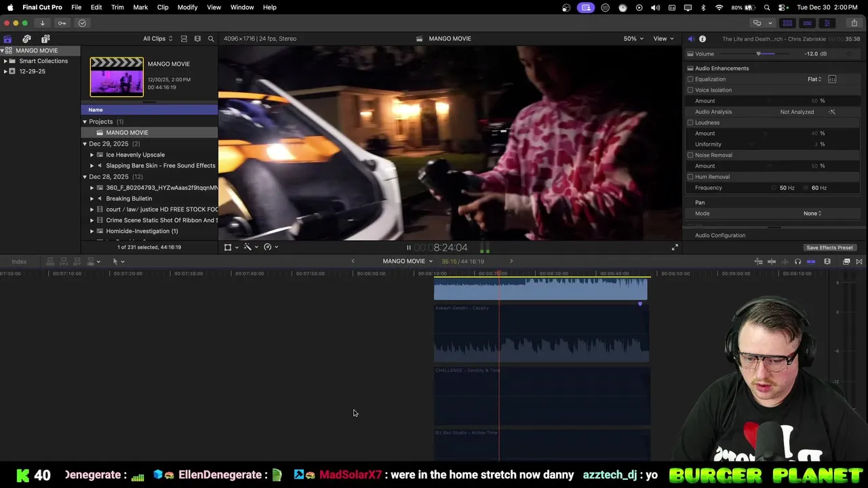Open the Info inspector tab

(x=703, y=39)
